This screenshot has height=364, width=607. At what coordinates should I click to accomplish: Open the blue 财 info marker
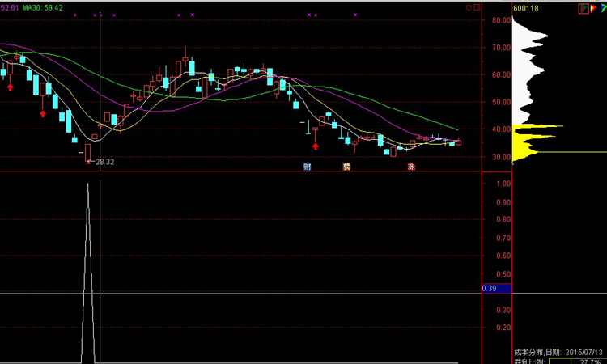[308, 167]
